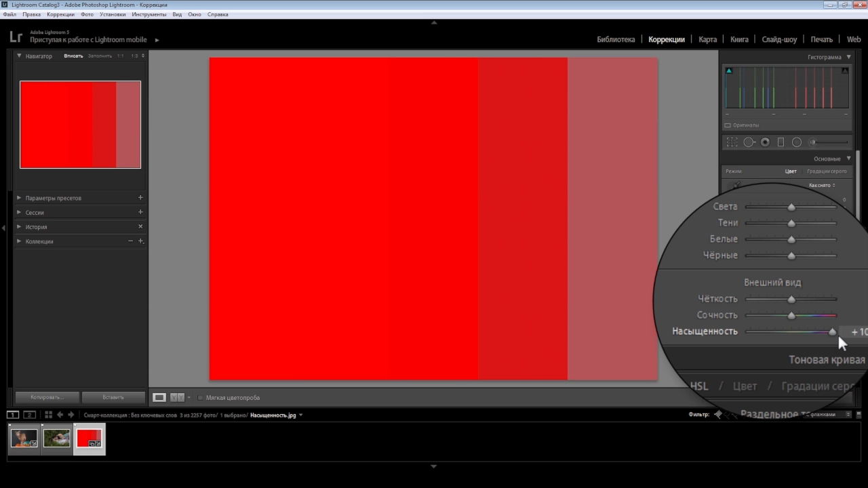This screenshot has height=488, width=868.
Task: Switch to Loupe view mode
Action: click(159, 398)
